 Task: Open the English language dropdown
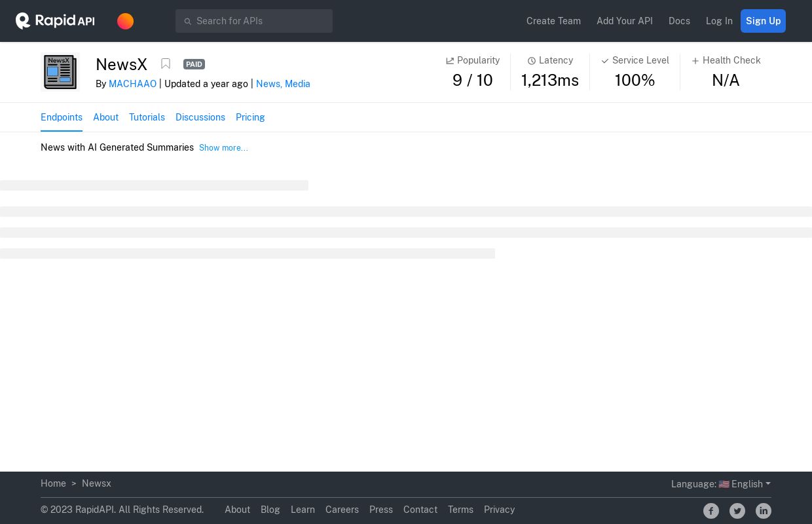(x=750, y=484)
